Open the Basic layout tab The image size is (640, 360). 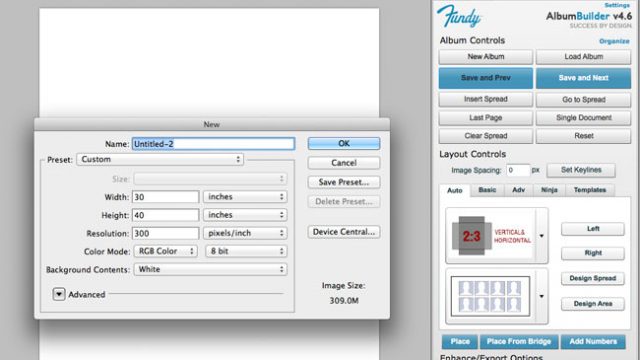487,190
